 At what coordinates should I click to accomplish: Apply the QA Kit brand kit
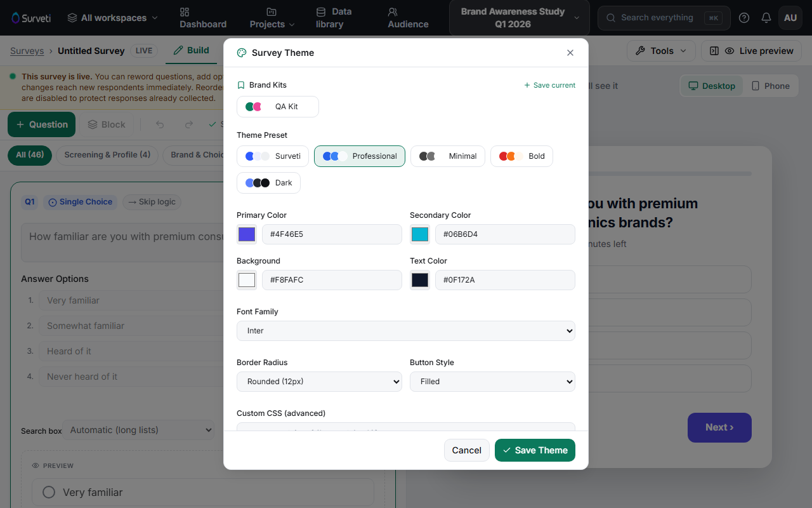[x=278, y=107]
